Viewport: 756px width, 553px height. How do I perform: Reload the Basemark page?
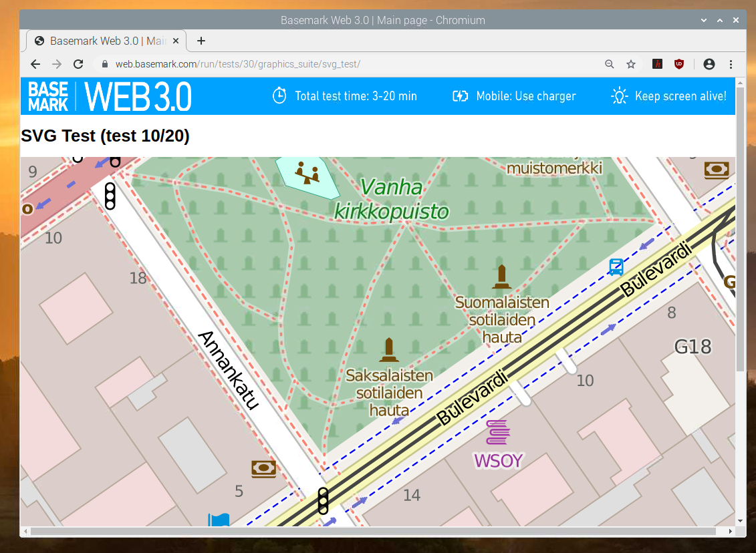coord(78,64)
